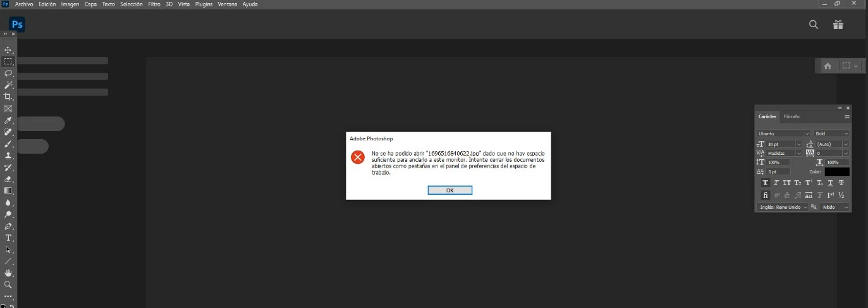Select the Hand tool
This screenshot has width=868, height=308.
pyautogui.click(x=8, y=273)
